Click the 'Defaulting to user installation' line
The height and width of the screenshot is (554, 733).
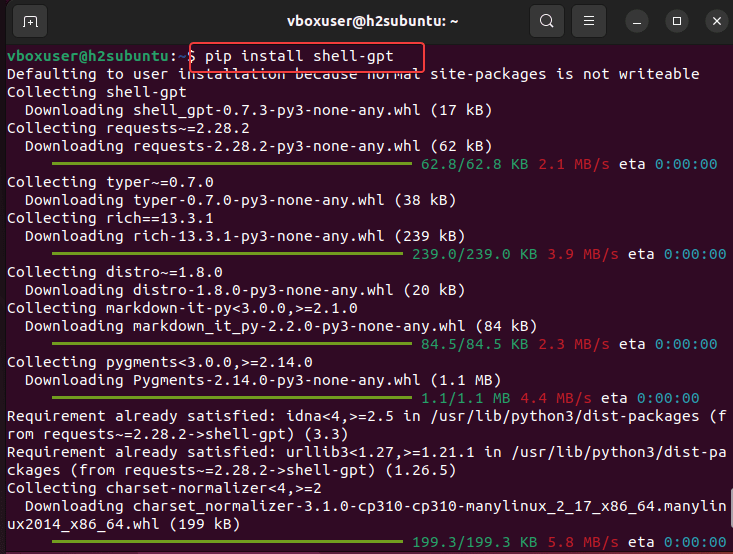coord(353,74)
